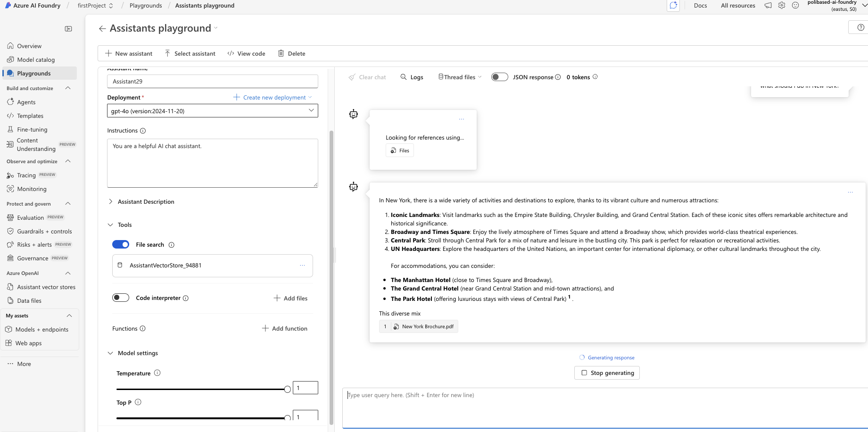
Task: Click Top P info icon
Action: point(138,402)
